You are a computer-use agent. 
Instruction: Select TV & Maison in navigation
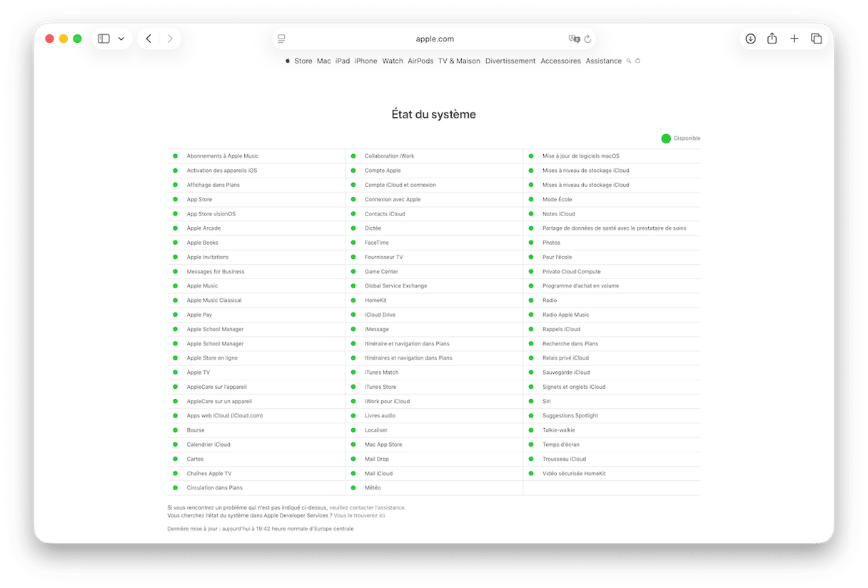pyautogui.click(x=459, y=61)
